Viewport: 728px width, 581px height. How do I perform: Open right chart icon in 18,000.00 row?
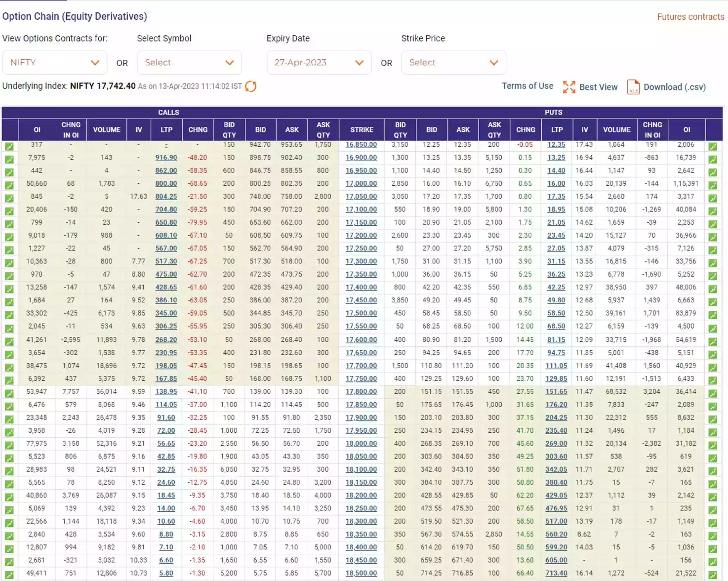[713, 445]
